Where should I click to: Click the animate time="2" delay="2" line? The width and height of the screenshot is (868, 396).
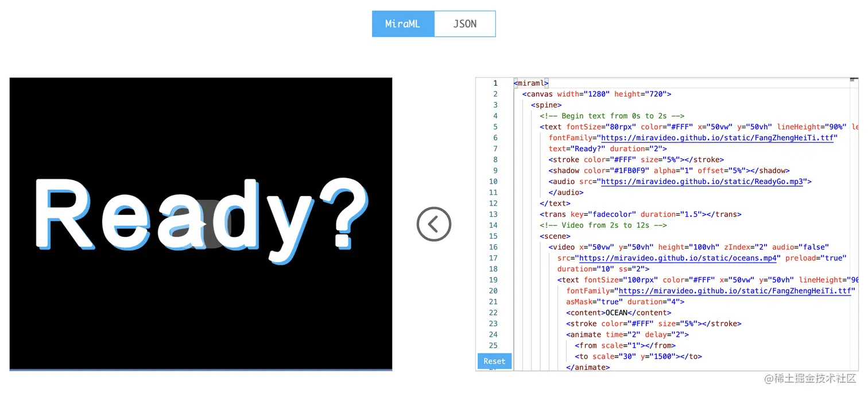click(627, 335)
